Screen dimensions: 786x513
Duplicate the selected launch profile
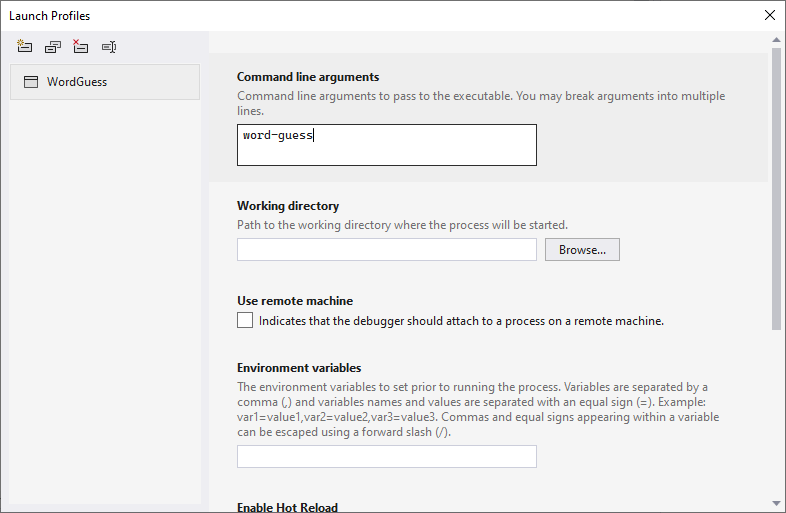coord(53,47)
